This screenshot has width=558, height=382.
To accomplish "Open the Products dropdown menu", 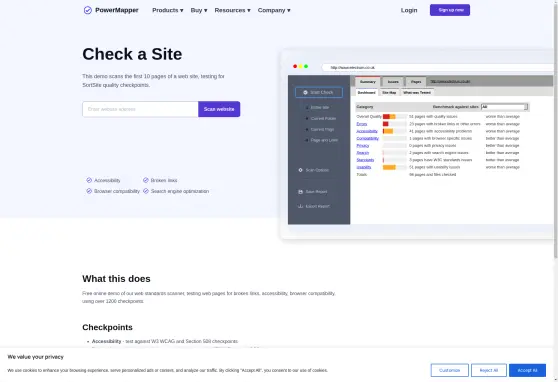I will pos(168,10).
